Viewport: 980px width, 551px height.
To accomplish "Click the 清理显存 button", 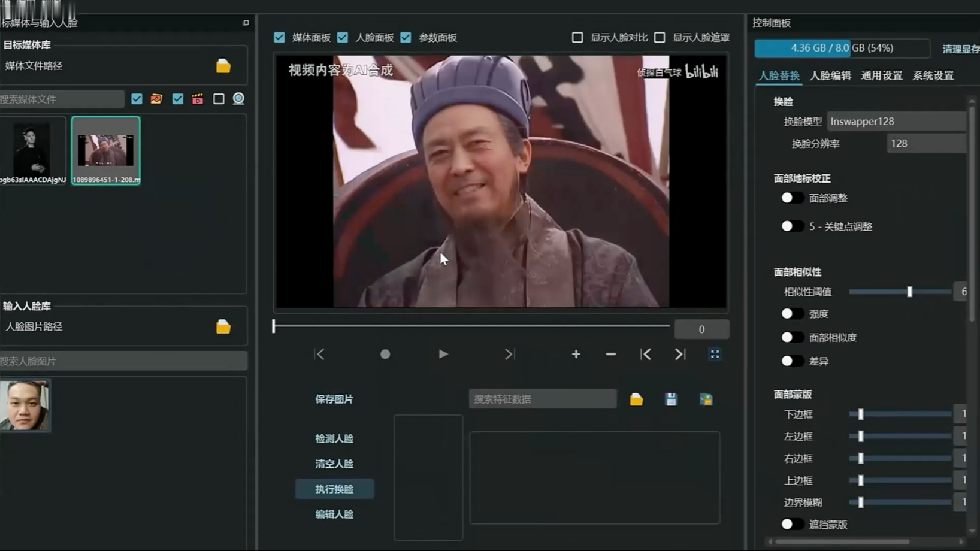I will coord(961,49).
